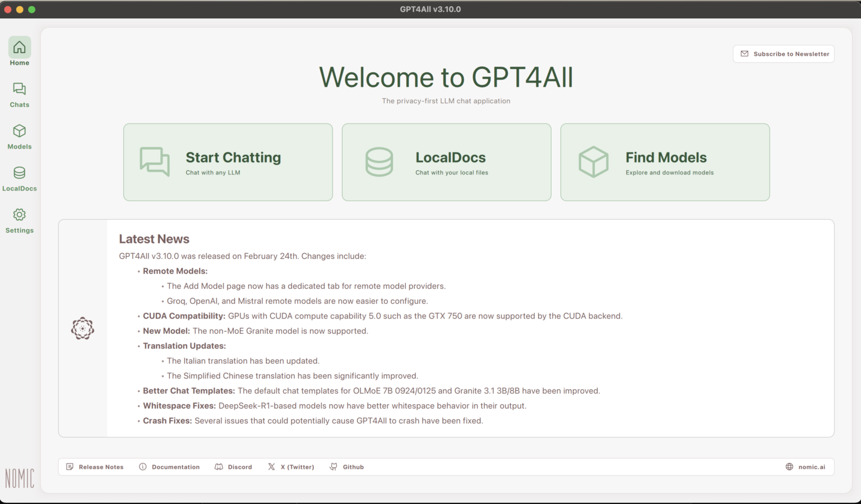The width and height of the screenshot is (861, 504).
Task: Click the GPT4All v3.10.0 title bar
Action: (430, 9)
